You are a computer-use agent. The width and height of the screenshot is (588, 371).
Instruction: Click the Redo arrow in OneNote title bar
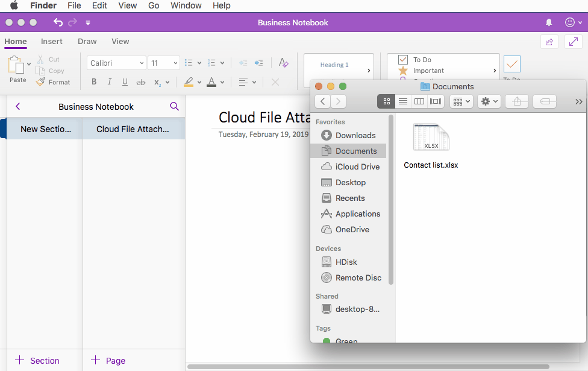tap(73, 22)
